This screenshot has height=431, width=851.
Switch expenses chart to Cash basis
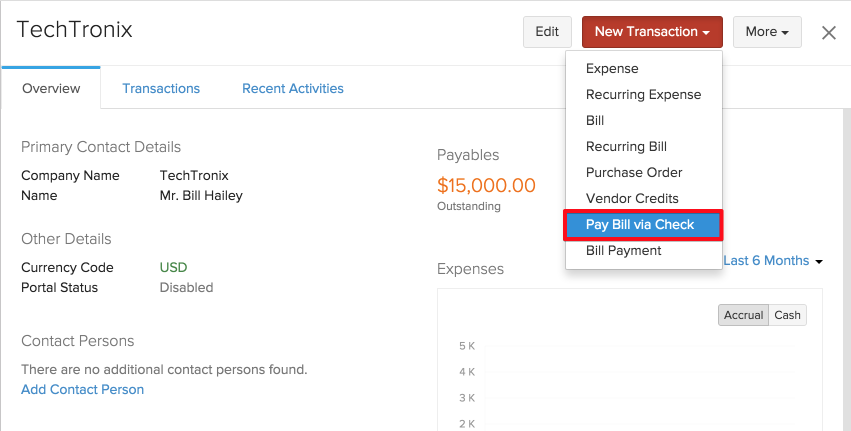788,315
